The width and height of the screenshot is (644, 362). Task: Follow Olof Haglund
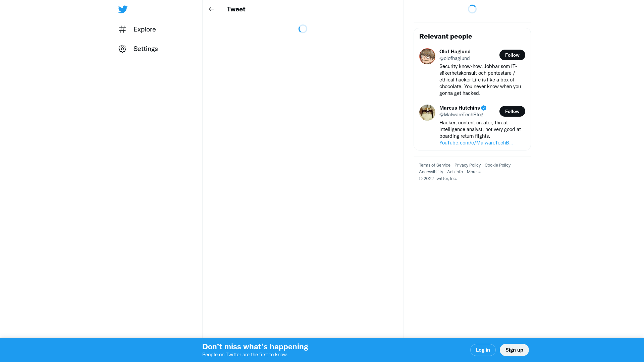click(x=512, y=55)
